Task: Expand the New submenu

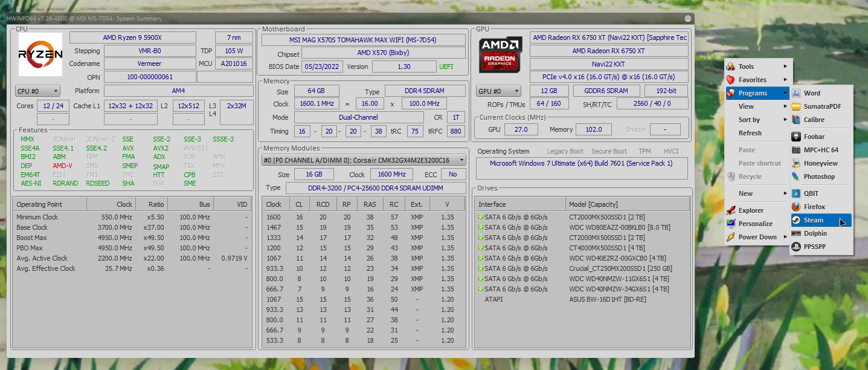Action: [x=757, y=193]
